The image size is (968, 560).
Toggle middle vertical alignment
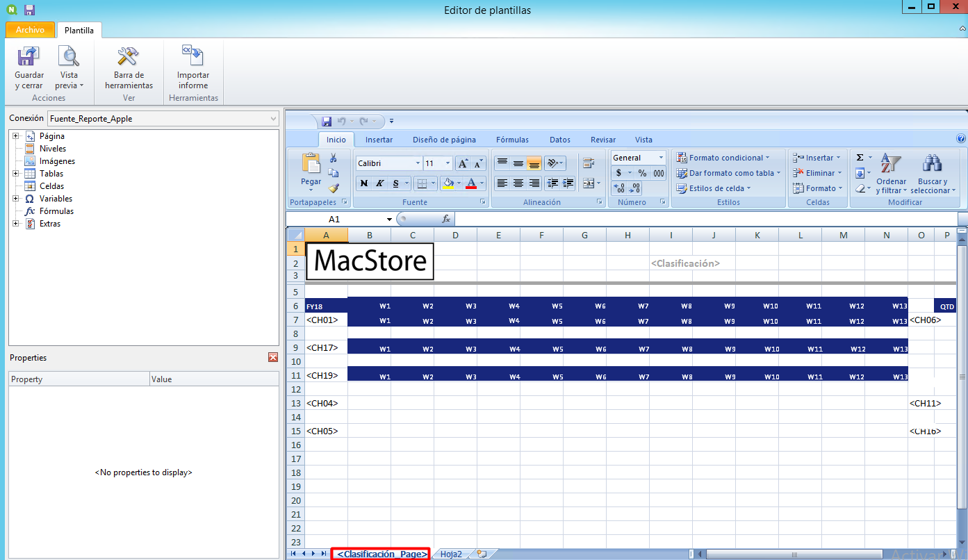coord(518,163)
